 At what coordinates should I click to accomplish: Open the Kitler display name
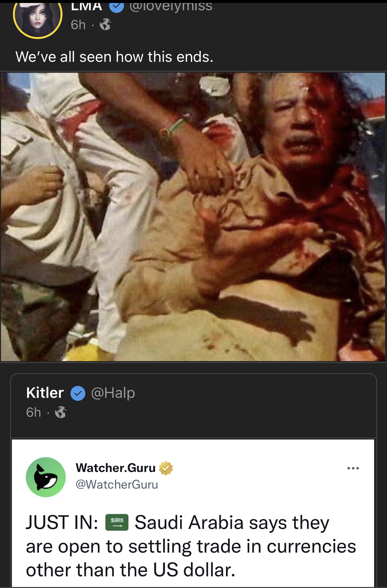(45, 393)
